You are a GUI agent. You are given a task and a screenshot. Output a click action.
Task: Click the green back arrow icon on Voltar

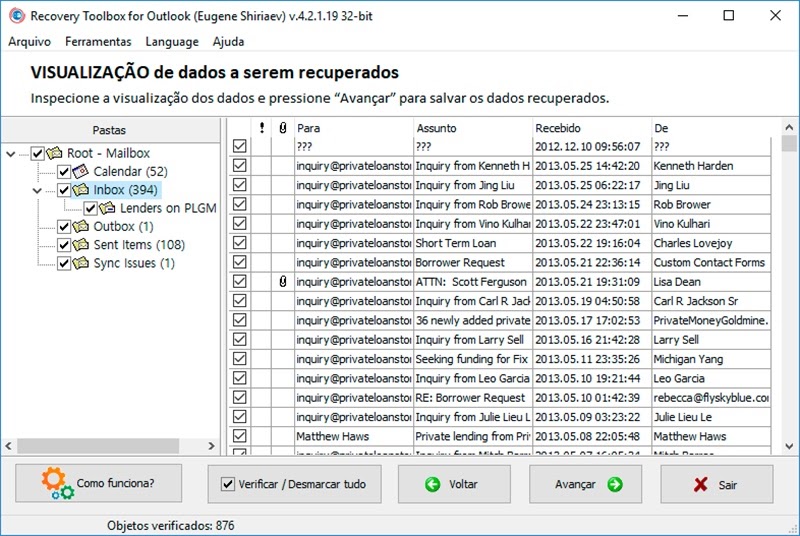click(433, 484)
